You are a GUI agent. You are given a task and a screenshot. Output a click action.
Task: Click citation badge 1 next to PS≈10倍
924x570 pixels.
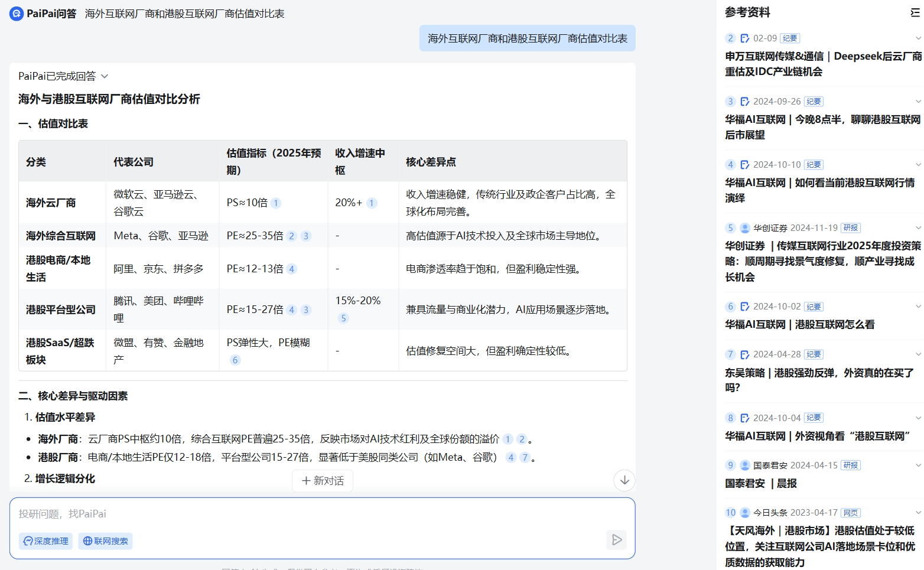click(x=276, y=203)
